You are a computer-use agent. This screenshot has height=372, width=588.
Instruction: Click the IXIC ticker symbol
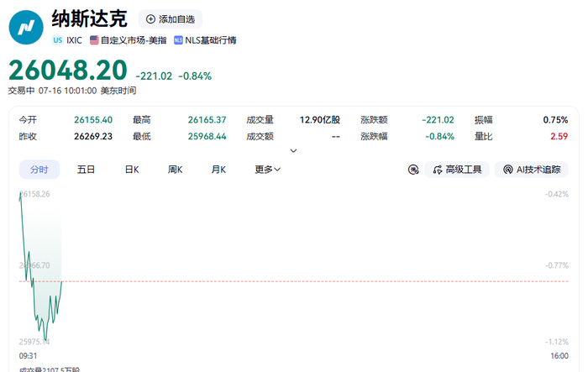(74, 40)
